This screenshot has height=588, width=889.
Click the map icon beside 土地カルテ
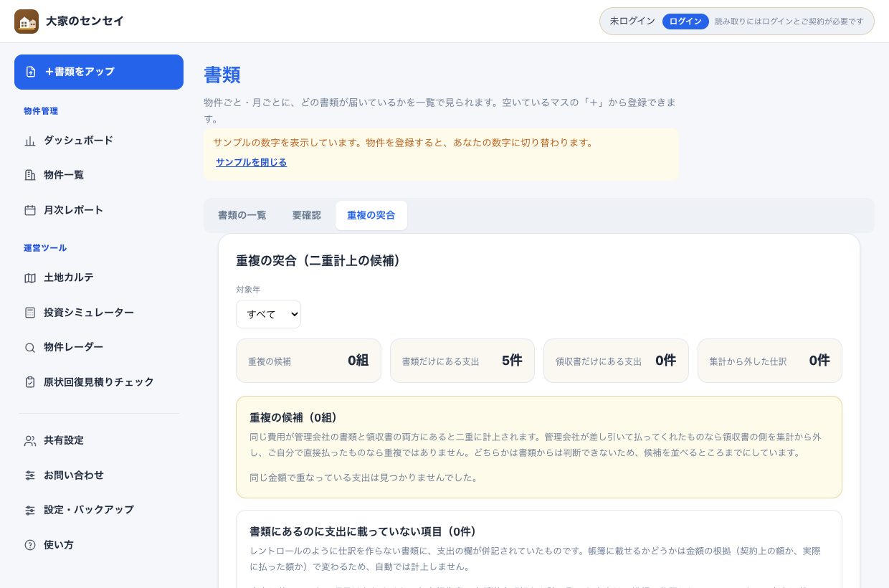tap(30, 278)
